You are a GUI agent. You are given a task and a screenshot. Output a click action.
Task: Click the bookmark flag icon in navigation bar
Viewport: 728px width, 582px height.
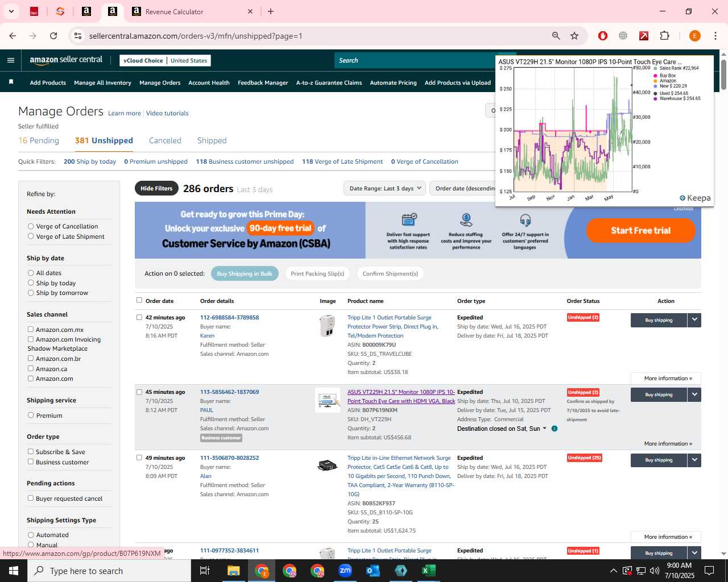coord(11,82)
